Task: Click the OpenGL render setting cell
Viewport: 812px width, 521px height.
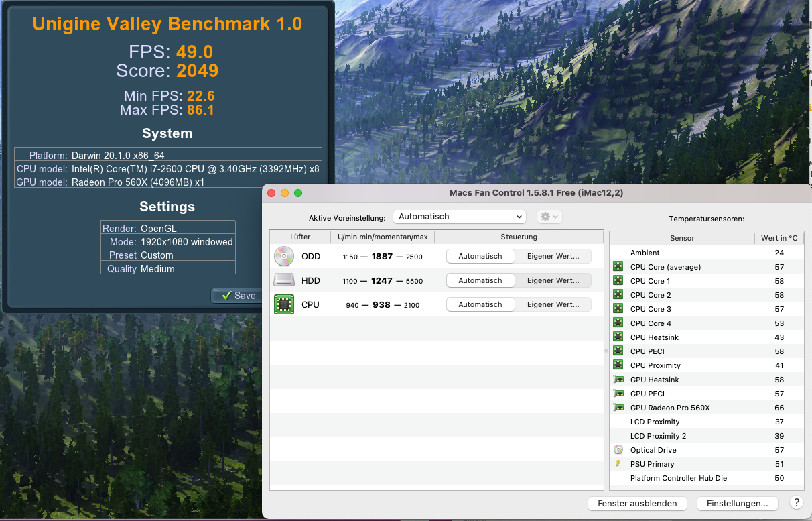Action: (187, 228)
